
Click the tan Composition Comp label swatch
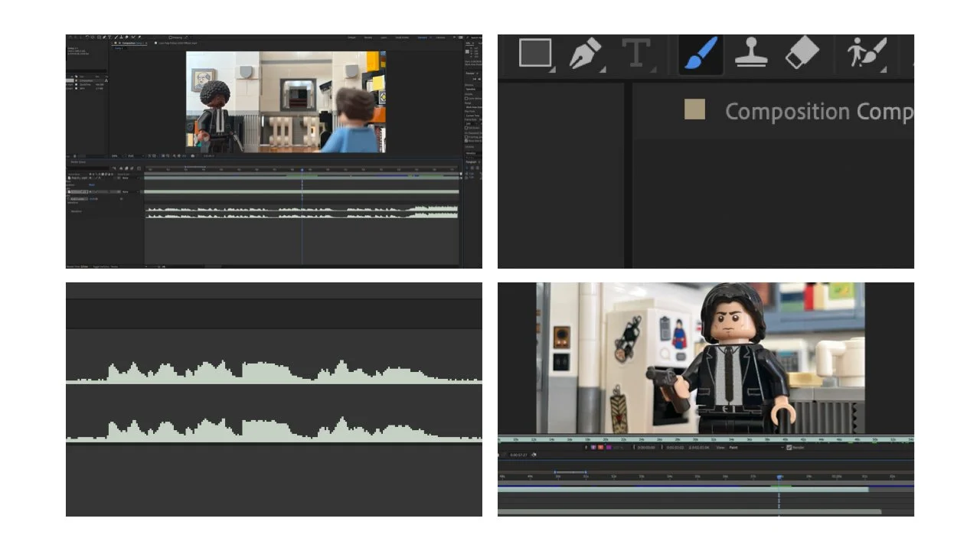tap(694, 109)
